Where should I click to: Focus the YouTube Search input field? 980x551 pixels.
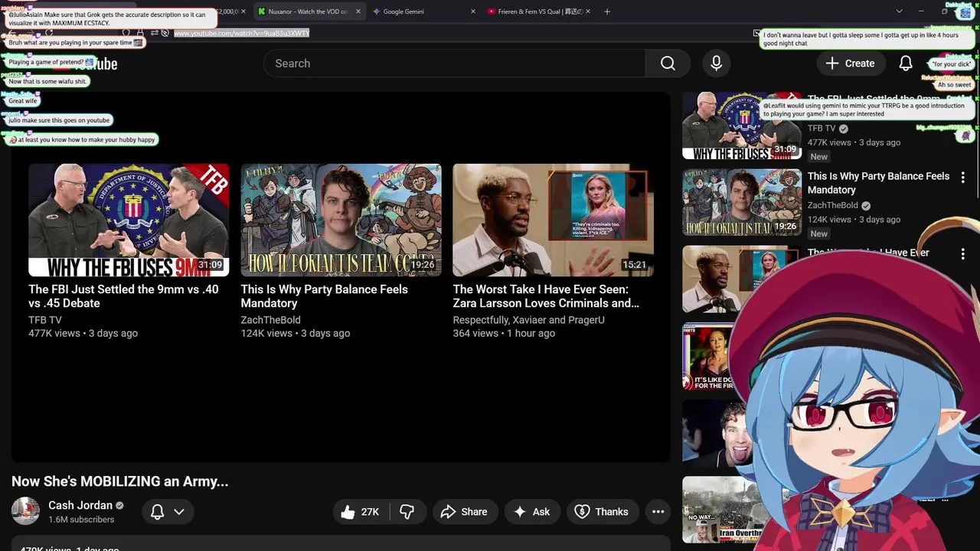[454, 64]
